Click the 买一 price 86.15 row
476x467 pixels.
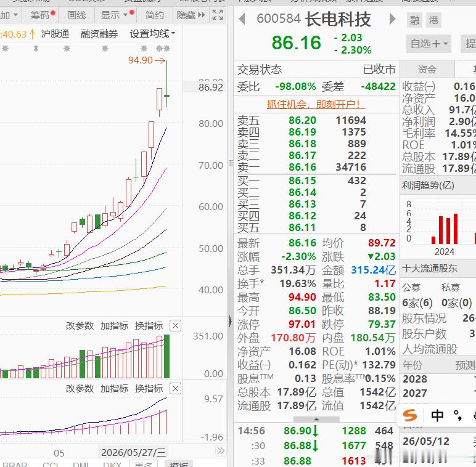pos(316,181)
